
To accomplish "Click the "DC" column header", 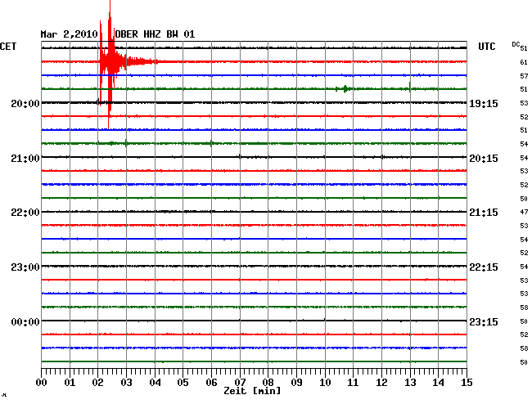I will pyautogui.click(x=516, y=44).
